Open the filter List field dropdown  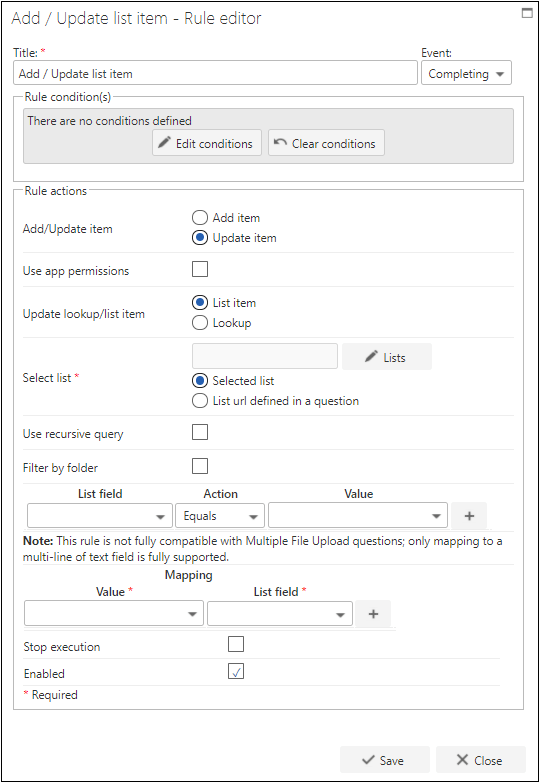click(x=100, y=516)
